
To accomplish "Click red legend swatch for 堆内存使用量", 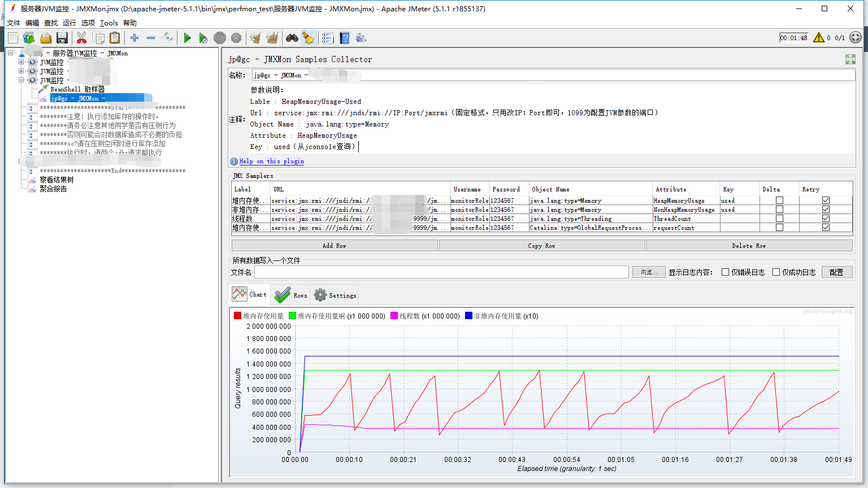I will pyautogui.click(x=237, y=316).
